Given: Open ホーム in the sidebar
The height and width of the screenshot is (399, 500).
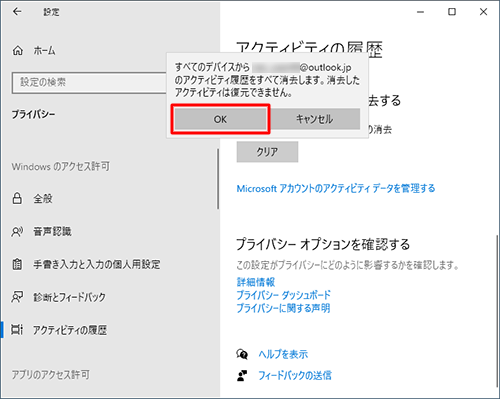Looking at the screenshot, I should 44,51.
